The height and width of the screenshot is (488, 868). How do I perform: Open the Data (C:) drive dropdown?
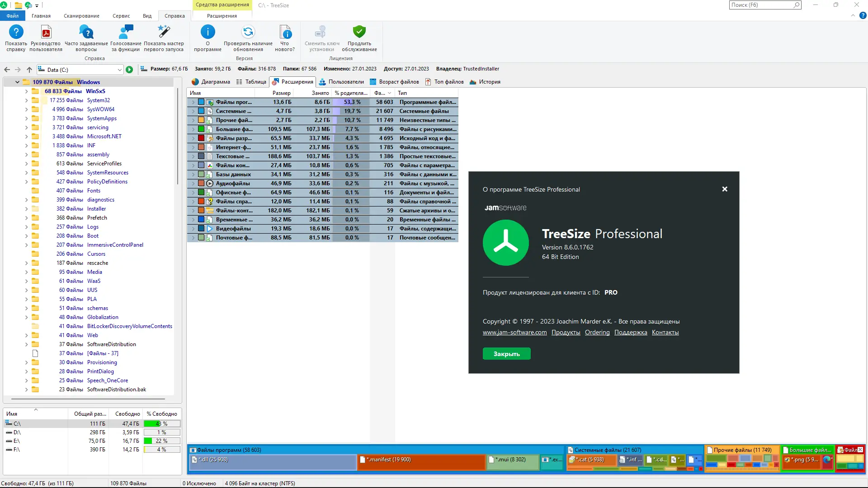[x=119, y=70]
